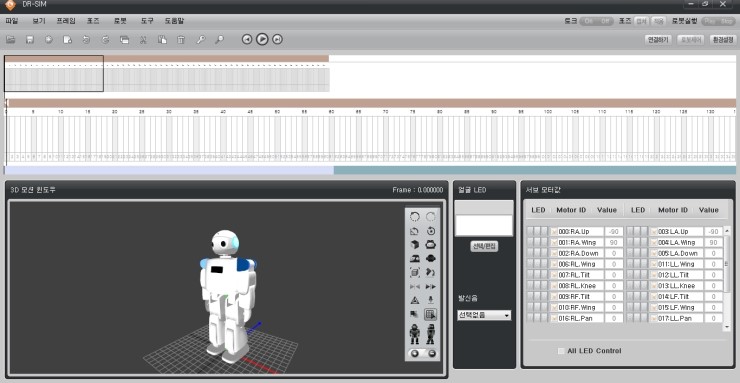Image resolution: width=740 pixels, height=383 pixels.
Task: Toggle the small icon beside 008:RL.Knee
Action: 554,286
